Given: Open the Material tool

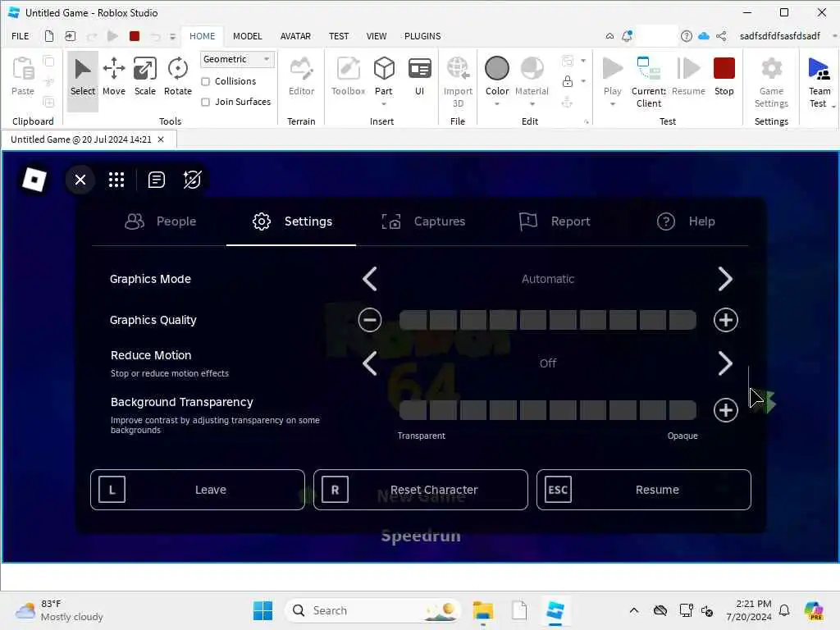Looking at the screenshot, I should click(532, 76).
